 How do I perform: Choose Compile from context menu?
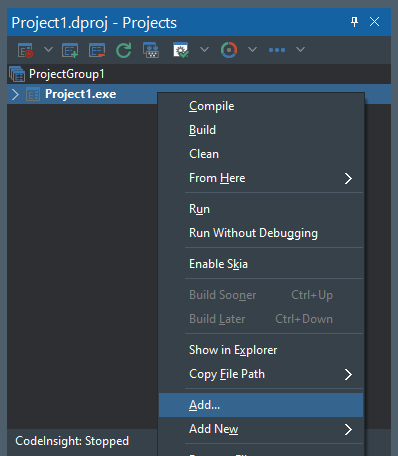[x=261, y=106]
